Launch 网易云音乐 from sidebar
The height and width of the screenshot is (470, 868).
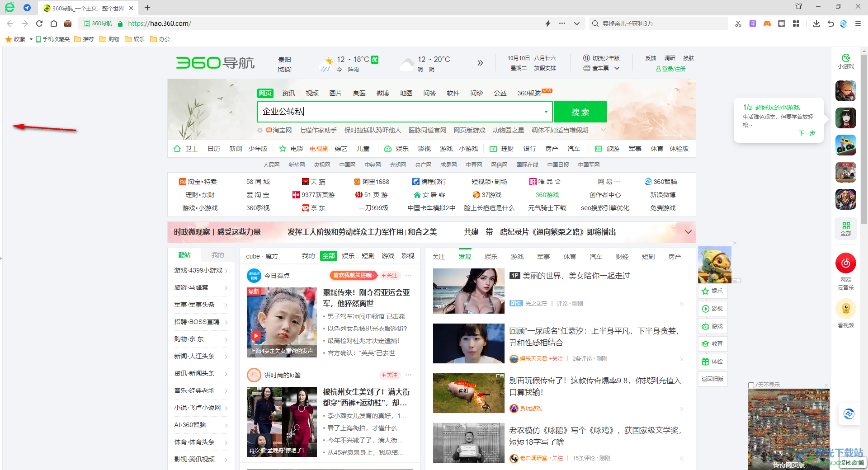(846, 272)
